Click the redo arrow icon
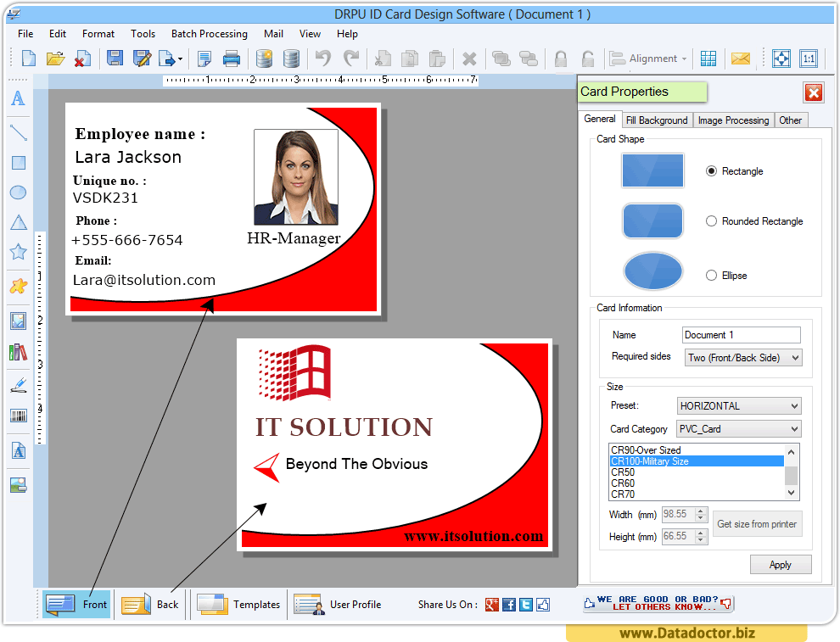The height and width of the screenshot is (642, 840). [351, 58]
